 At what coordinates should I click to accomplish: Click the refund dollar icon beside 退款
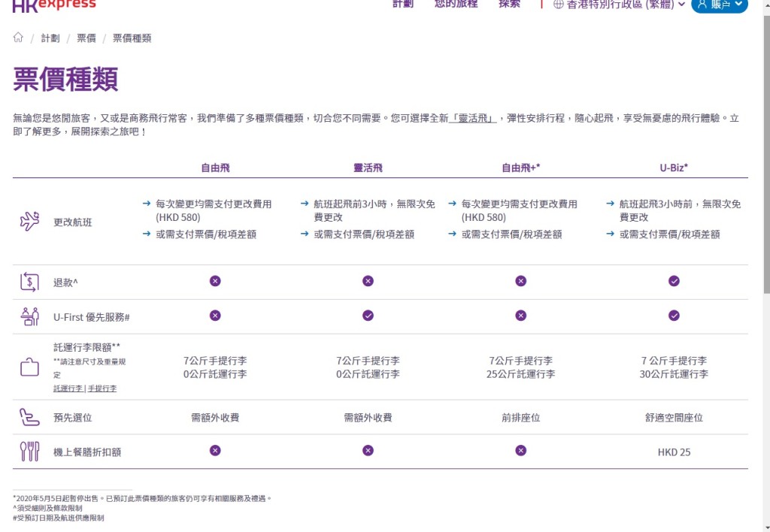29,283
